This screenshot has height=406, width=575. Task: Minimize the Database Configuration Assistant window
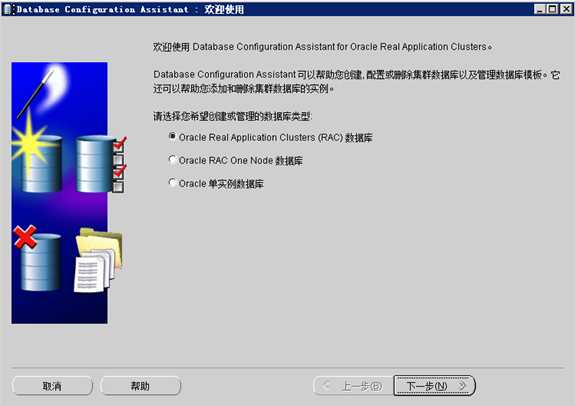(539, 9)
